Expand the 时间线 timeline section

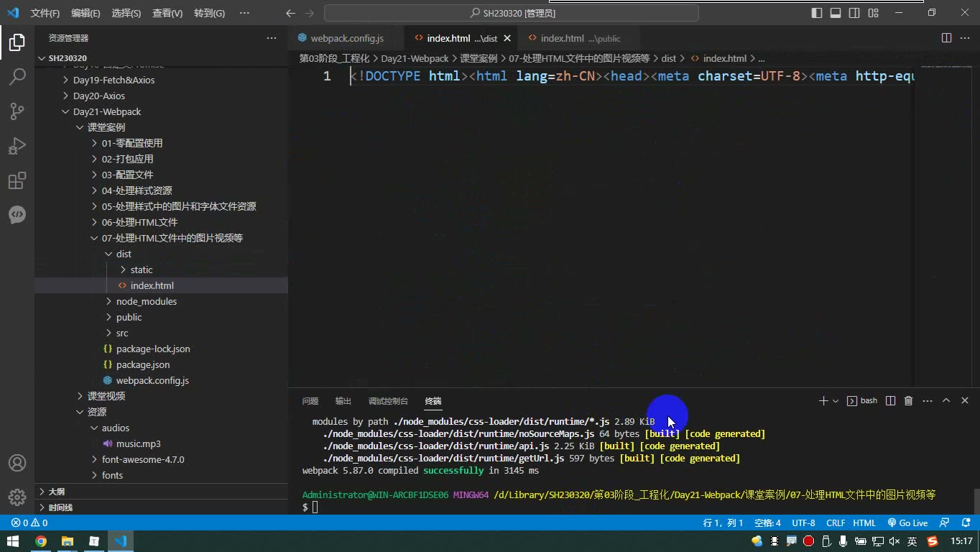click(x=60, y=507)
